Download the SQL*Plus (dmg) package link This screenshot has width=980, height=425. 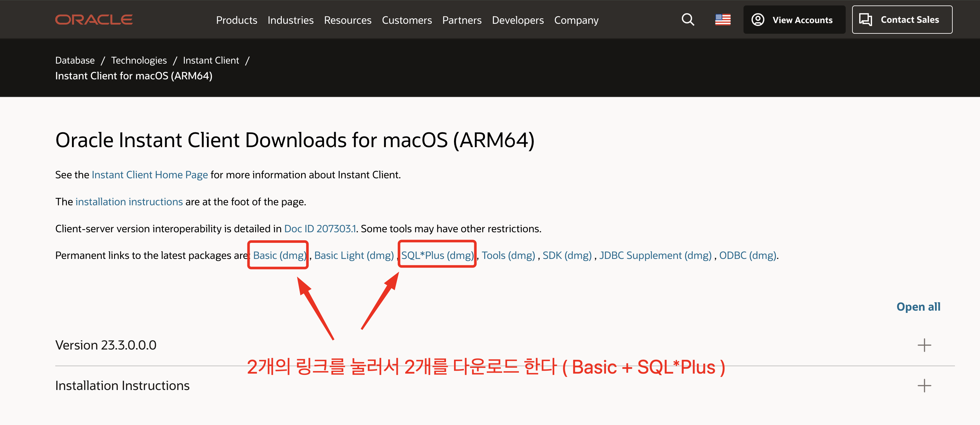(x=438, y=255)
